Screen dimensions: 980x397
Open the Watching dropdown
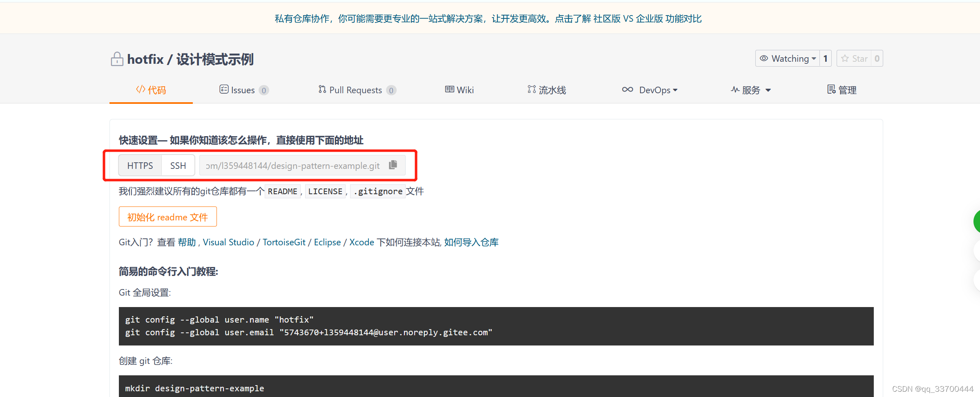click(788, 58)
